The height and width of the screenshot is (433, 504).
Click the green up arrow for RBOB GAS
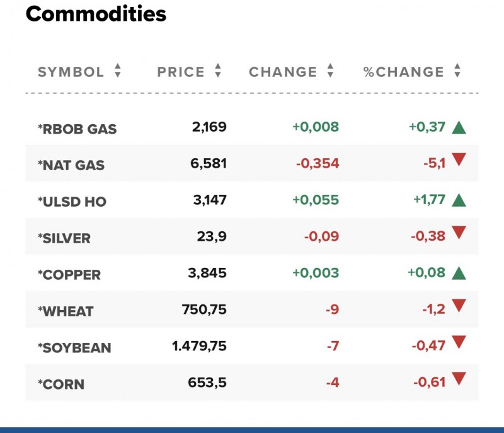pos(459,127)
